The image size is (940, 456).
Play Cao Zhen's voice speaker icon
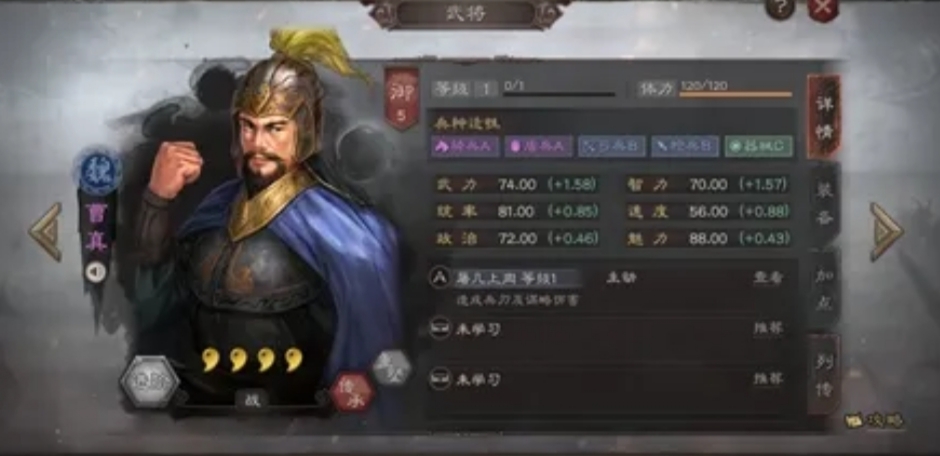(x=96, y=272)
